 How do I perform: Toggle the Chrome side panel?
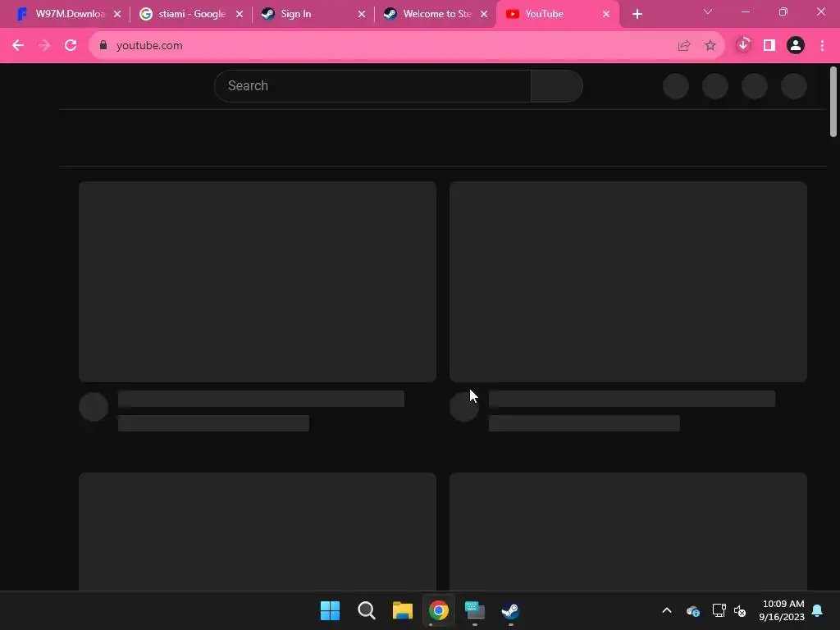769,46
